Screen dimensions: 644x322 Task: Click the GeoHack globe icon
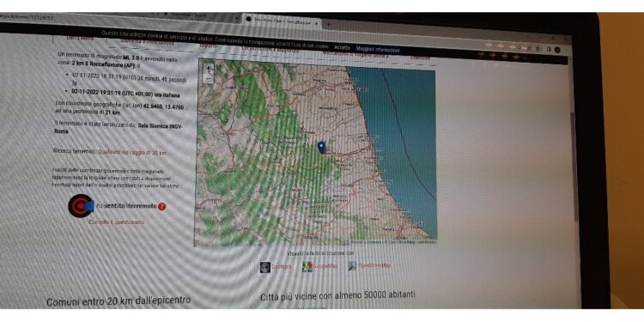point(265,266)
